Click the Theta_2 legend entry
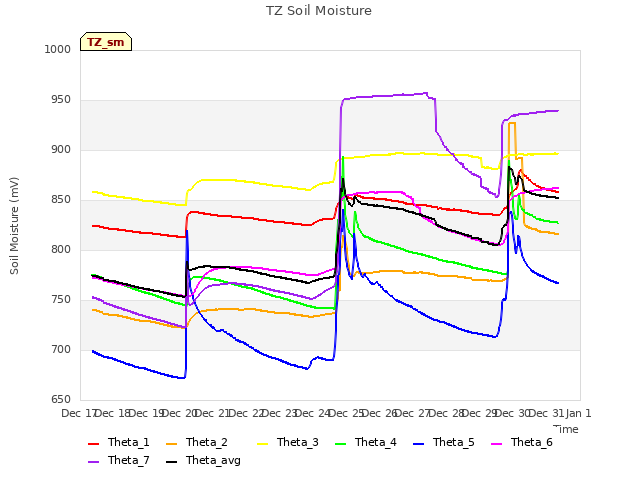The height and width of the screenshot is (480, 640). pos(197,442)
